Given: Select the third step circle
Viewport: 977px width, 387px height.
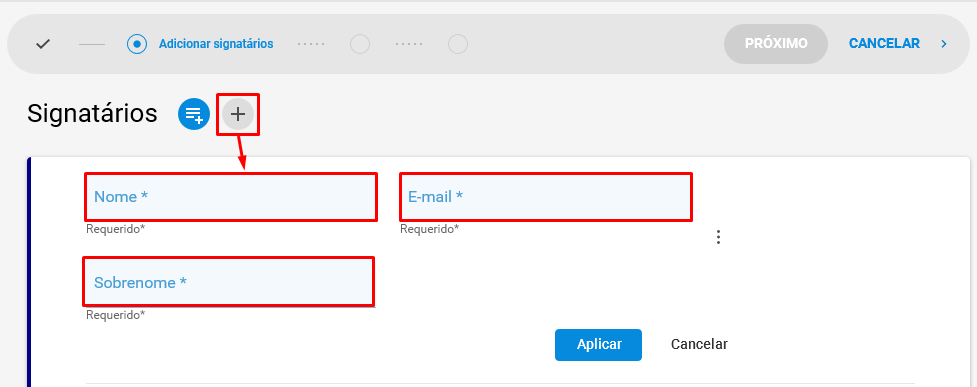Looking at the screenshot, I should (x=360, y=44).
